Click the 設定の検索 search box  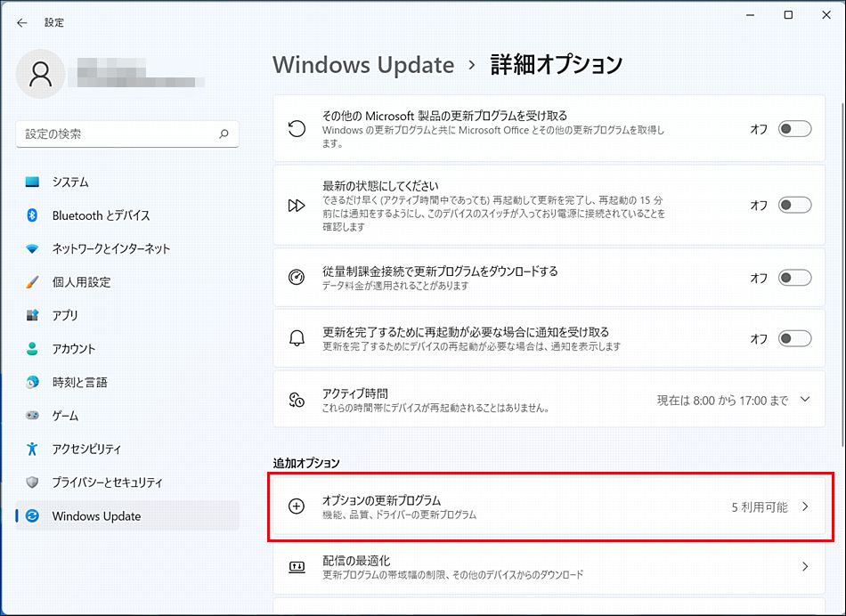(x=127, y=134)
